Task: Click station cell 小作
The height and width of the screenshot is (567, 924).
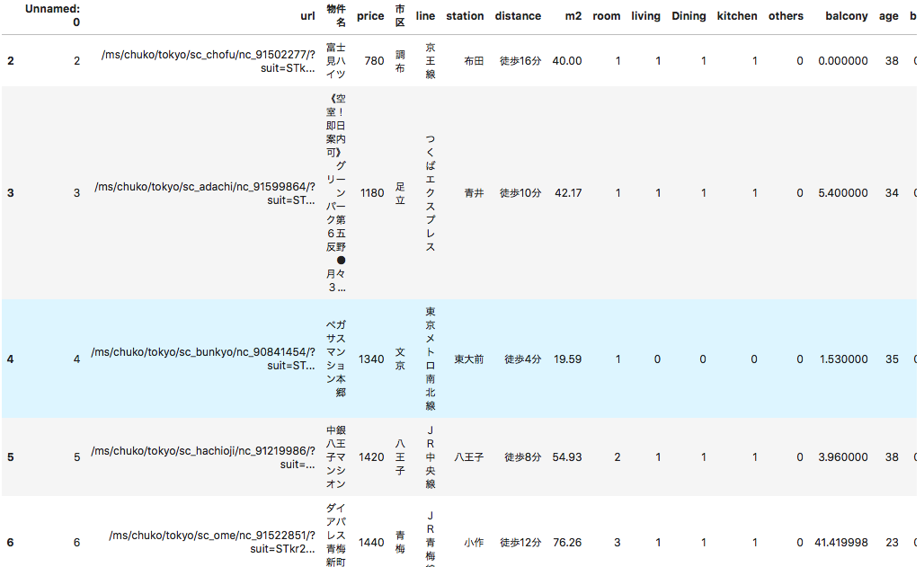Action: [474, 542]
